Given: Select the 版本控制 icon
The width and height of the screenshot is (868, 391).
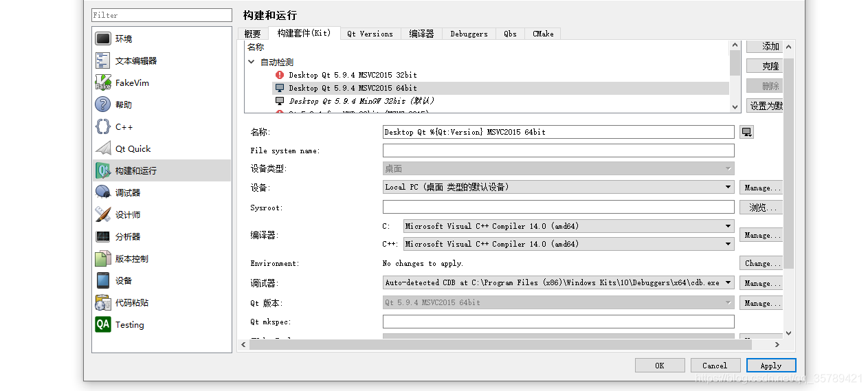Looking at the screenshot, I should pos(103,258).
